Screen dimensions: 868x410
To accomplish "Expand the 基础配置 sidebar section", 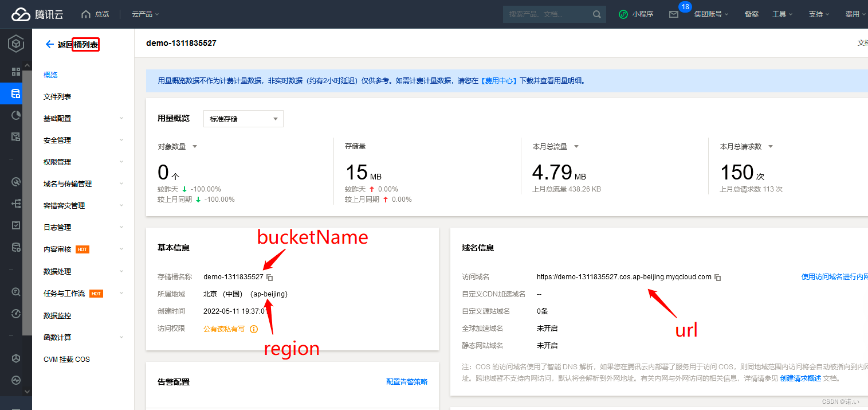I will [56, 118].
